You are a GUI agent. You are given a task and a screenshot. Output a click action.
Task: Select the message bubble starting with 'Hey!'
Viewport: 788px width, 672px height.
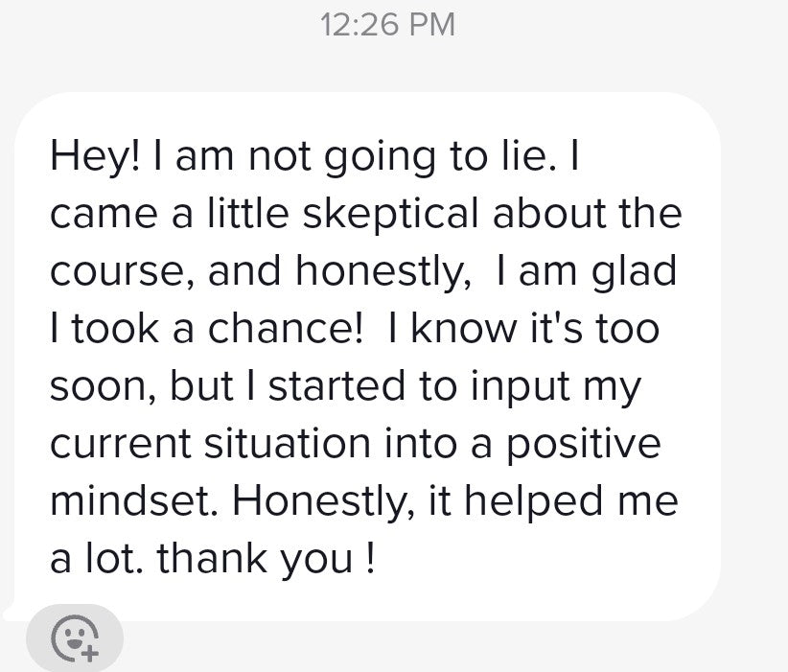[x=367, y=357]
